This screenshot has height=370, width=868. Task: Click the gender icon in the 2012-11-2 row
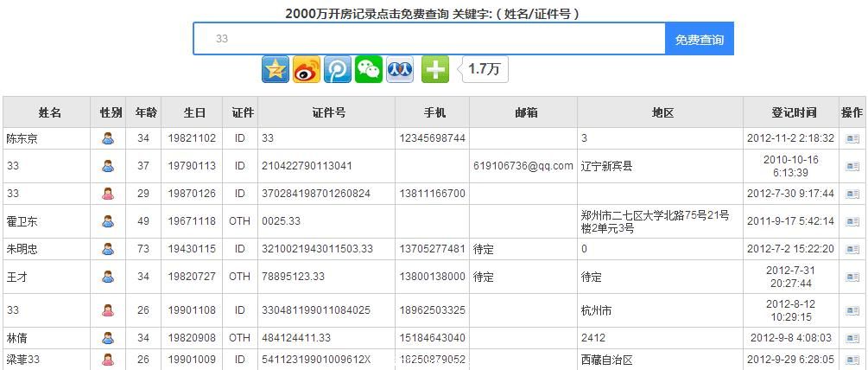click(x=108, y=138)
